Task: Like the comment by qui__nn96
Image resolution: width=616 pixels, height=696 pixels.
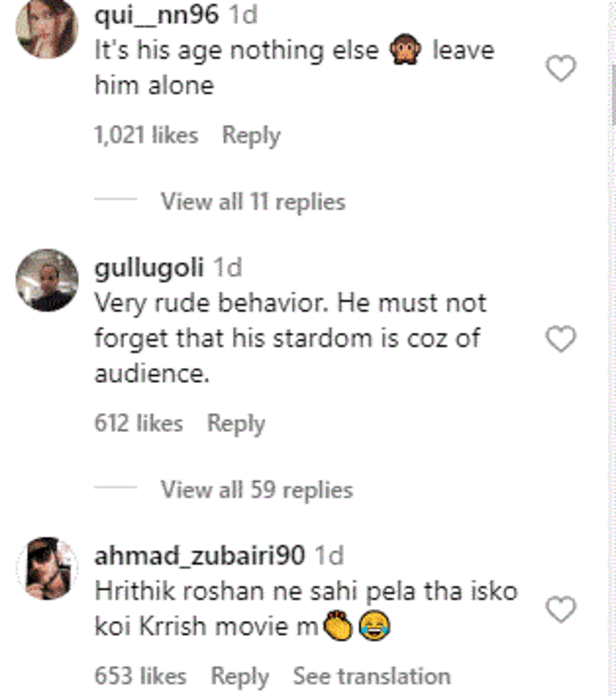Action: tap(563, 68)
